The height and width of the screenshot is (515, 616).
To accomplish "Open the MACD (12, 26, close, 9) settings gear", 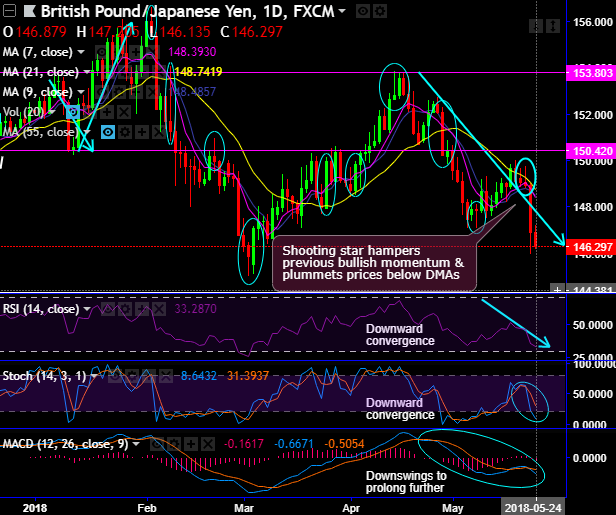I will [x=174, y=444].
